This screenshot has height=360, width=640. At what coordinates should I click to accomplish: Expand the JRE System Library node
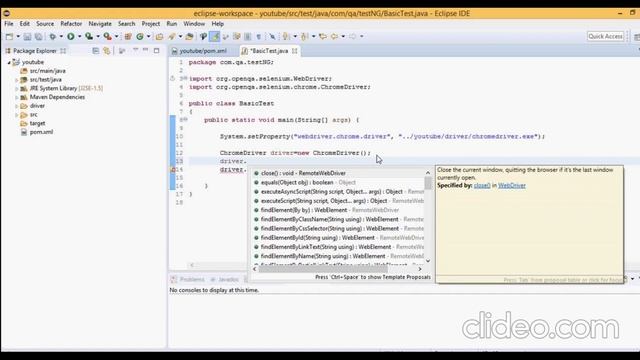17,89
